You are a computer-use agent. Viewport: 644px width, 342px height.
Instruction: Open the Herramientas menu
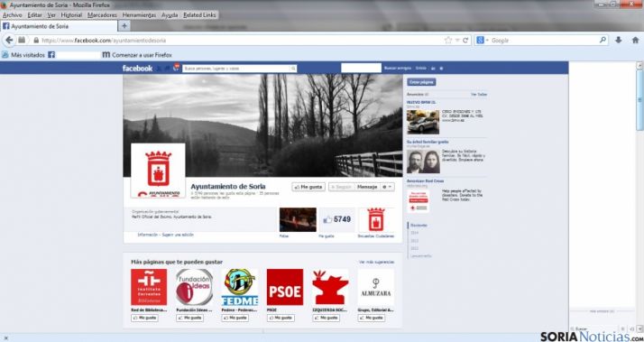139,14
